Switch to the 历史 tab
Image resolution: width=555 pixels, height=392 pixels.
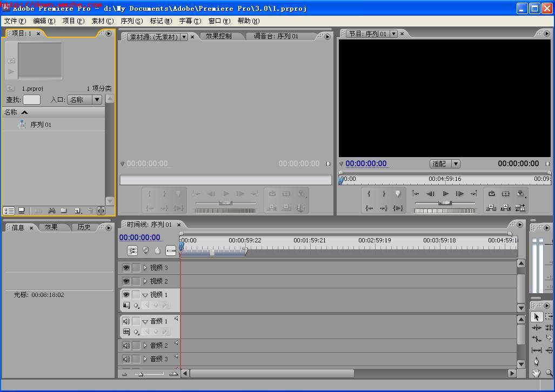[x=84, y=227]
